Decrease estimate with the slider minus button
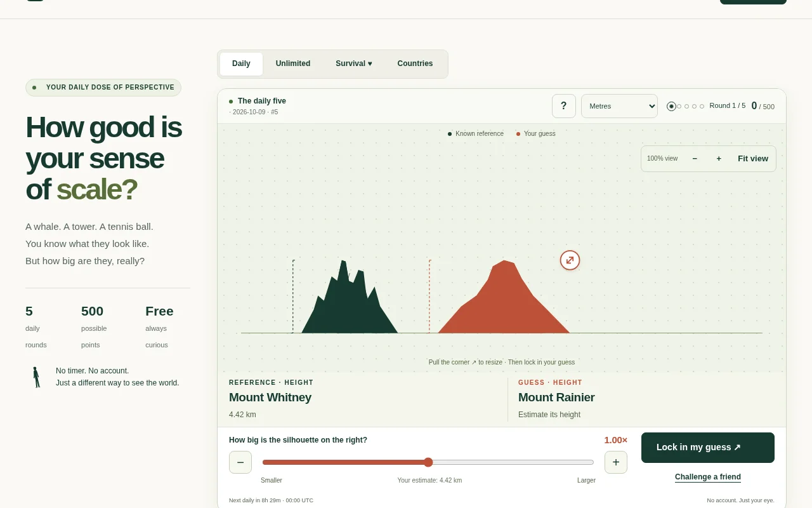Screen dimensions: 812x508 pos(240,462)
